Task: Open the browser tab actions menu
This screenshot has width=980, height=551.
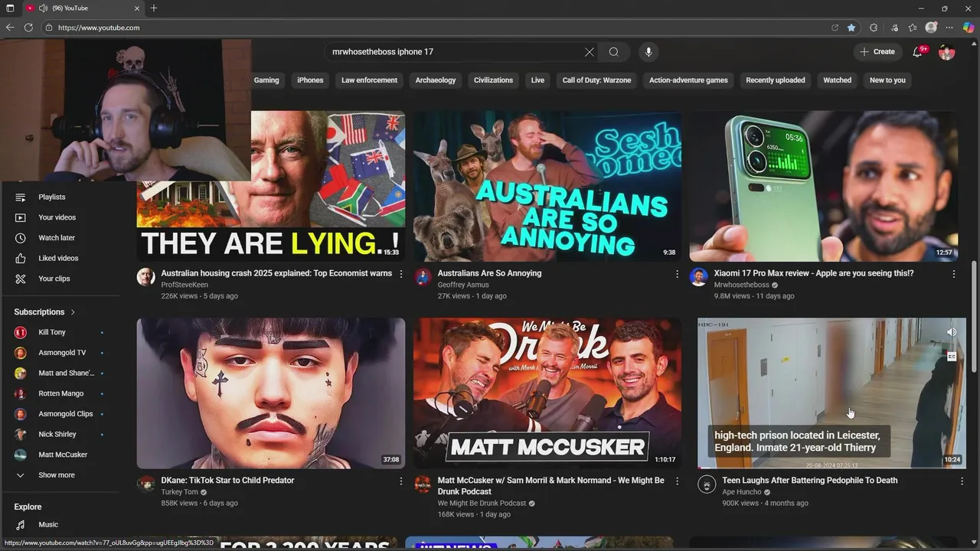Action: (x=10, y=8)
